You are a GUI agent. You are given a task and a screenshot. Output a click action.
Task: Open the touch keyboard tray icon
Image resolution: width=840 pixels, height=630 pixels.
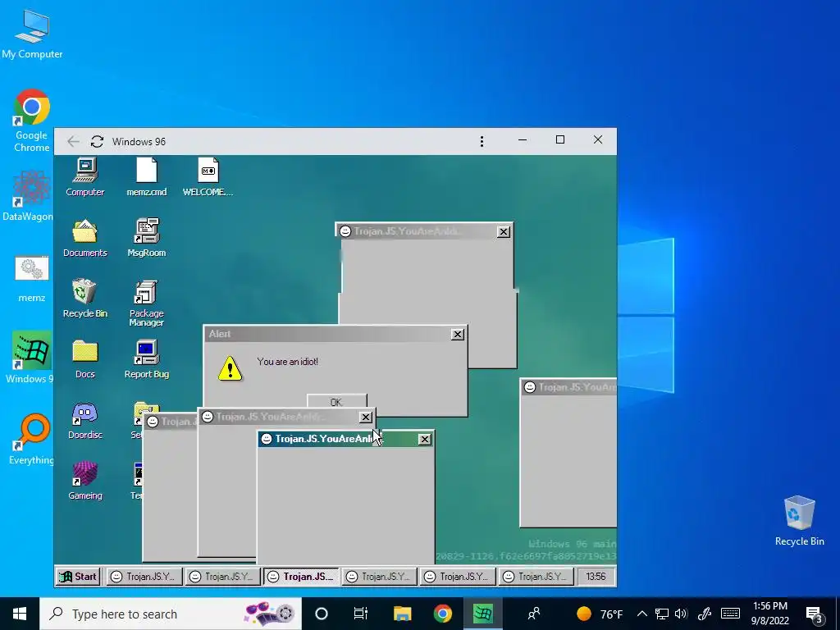(730, 614)
